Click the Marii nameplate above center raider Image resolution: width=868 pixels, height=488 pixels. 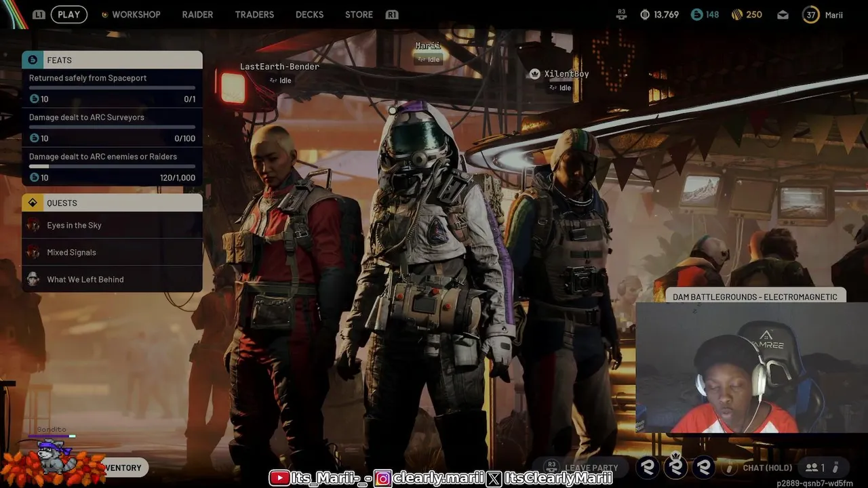(x=428, y=45)
